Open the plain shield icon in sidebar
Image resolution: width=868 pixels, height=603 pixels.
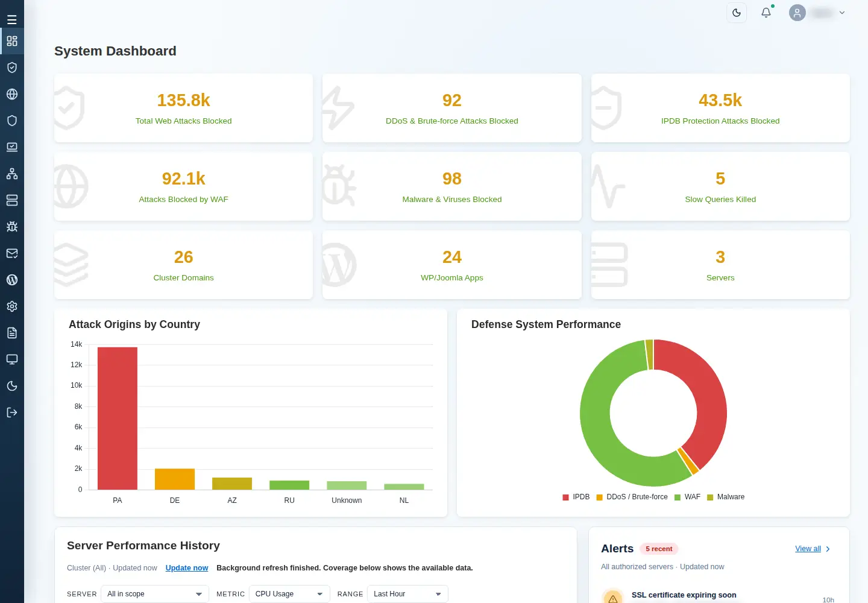pyautogui.click(x=12, y=121)
